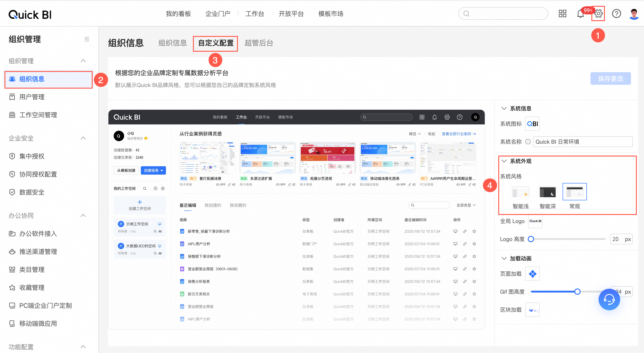This screenshot has width=644, height=353.
Task: Collapse the 企业安全 sidebar group
Action: [83, 138]
